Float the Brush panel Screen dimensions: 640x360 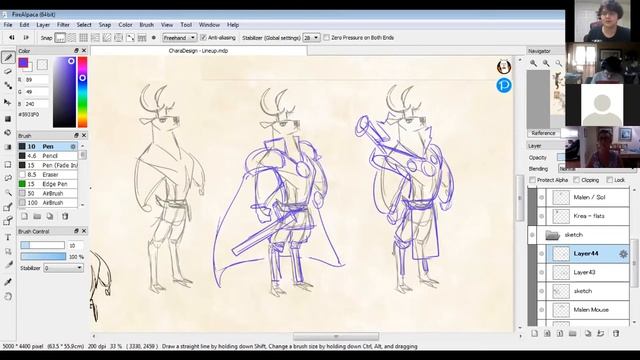pyautogui.click(x=76, y=136)
